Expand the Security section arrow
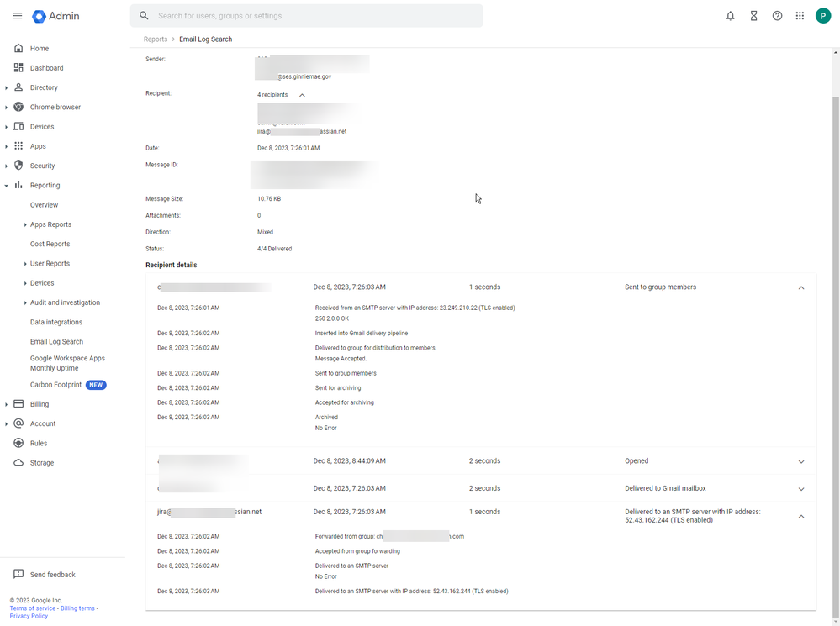The width and height of the screenshot is (840, 626). 7,166
